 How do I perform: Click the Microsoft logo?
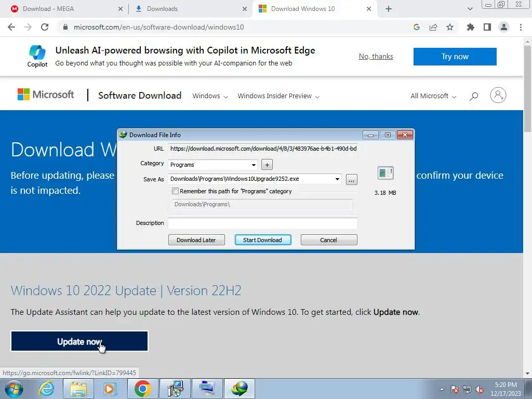pyautogui.click(x=46, y=95)
